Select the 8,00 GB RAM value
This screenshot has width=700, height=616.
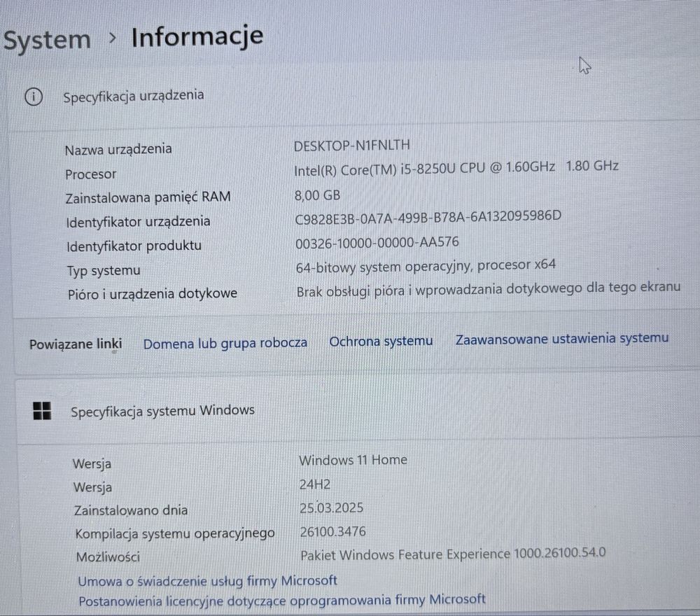tap(317, 195)
